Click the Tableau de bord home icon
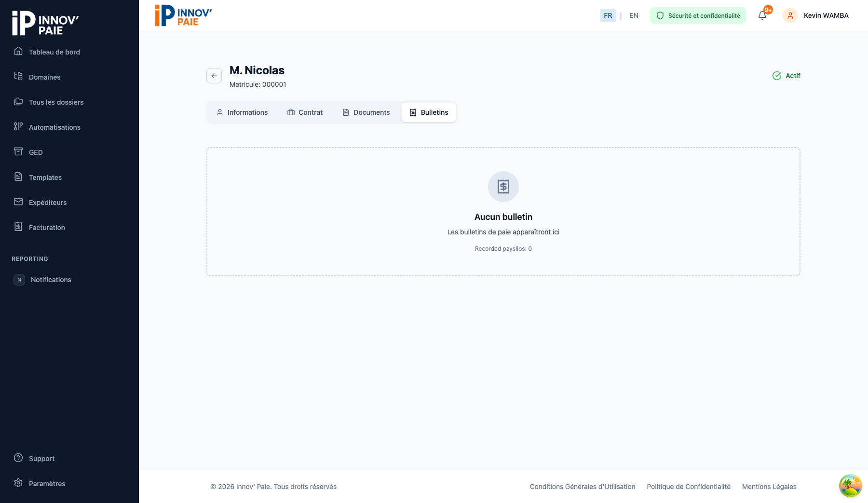This screenshot has width=868, height=503. tap(18, 51)
